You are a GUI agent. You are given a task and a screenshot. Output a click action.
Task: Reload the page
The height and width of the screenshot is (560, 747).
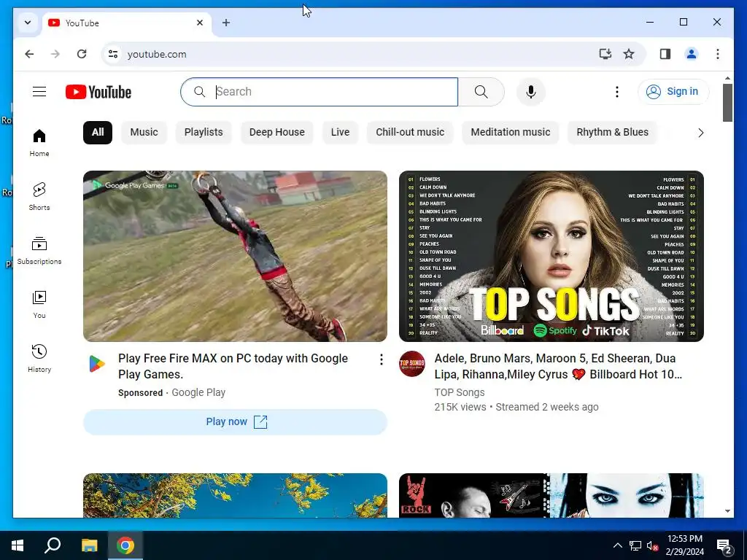click(x=82, y=54)
